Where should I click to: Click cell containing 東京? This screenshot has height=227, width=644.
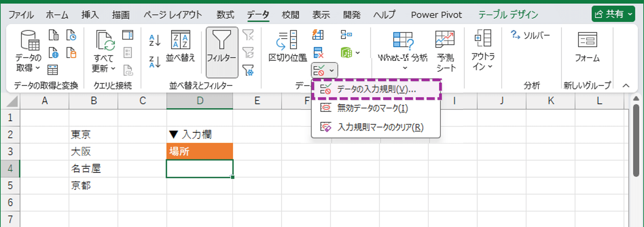[93, 135]
